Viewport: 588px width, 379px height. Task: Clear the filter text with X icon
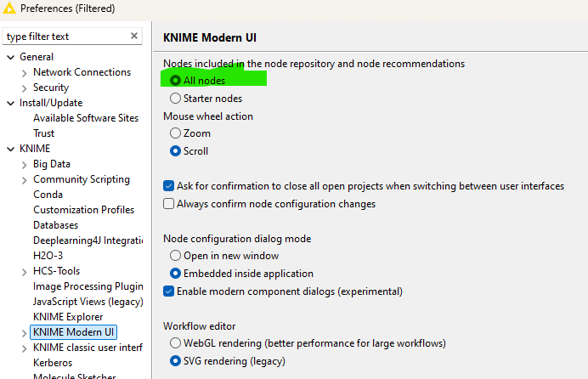(x=134, y=37)
